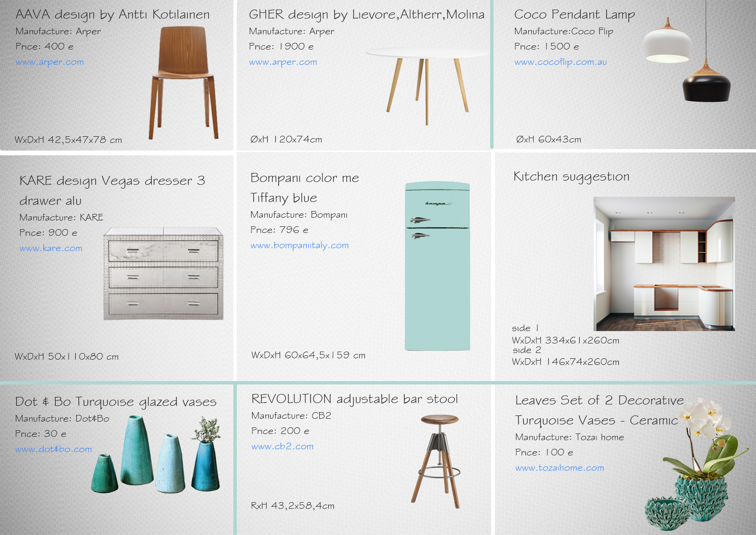Select the AAVA wooden chair image
756x535 pixels.
coord(184,83)
